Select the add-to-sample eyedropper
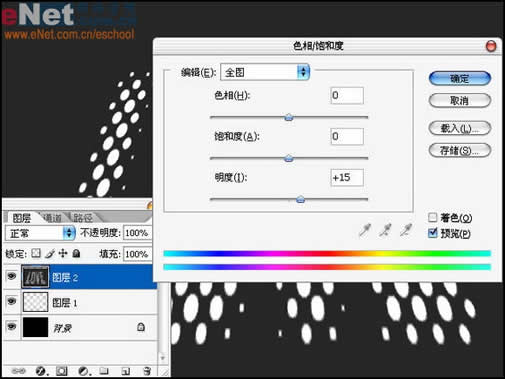 (386, 230)
